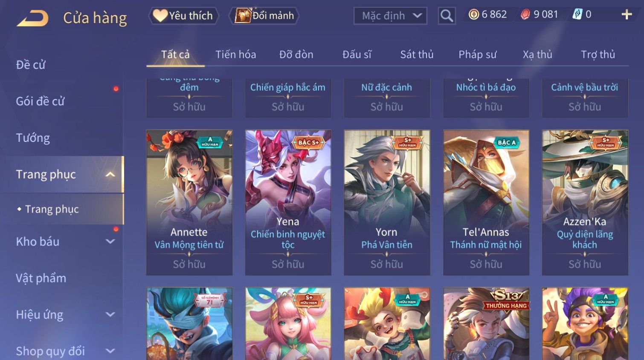Open Đổi mảnh fragment exchange button
Screen dimensions: 644x360
(x=264, y=16)
